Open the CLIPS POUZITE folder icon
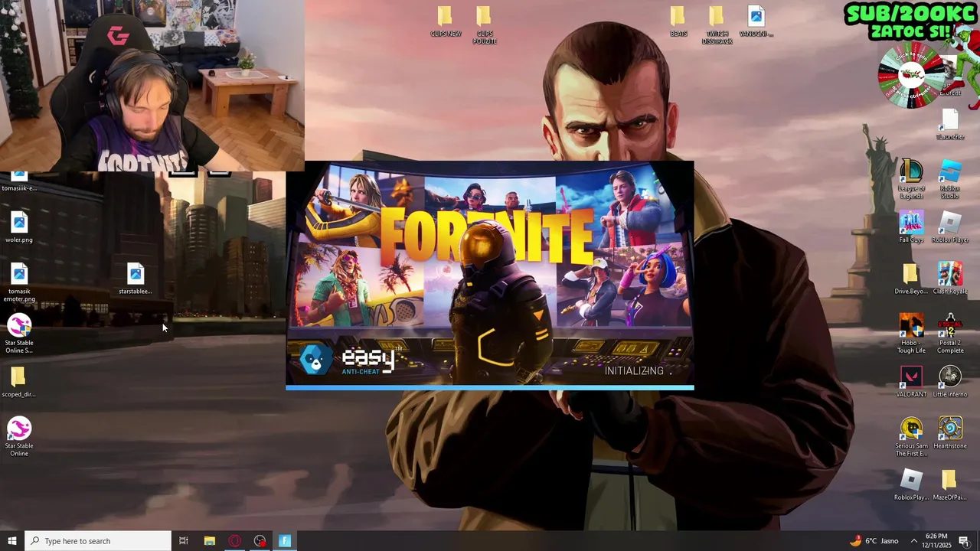This screenshot has height=551, width=980. click(x=484, y=24)
